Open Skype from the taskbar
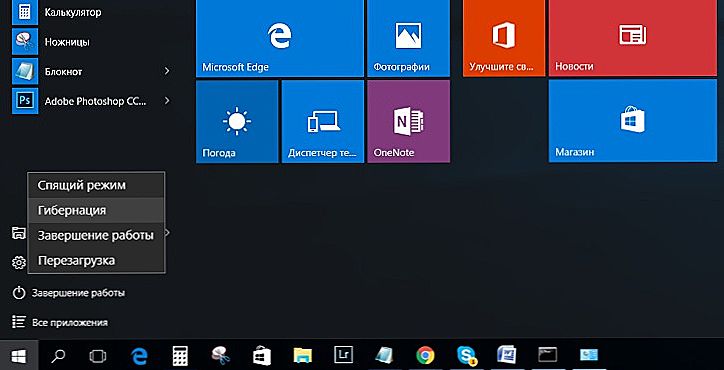 pyautogui.click(x=466, y=356)
